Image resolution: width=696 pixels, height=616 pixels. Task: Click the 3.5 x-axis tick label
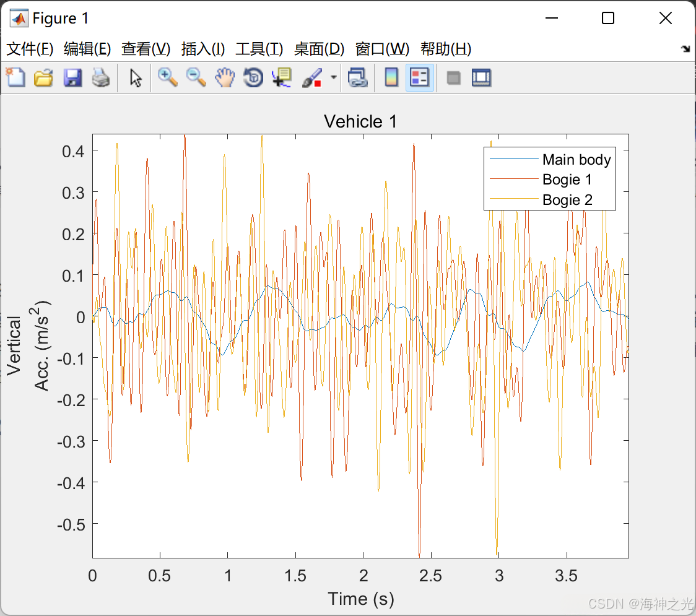click(567, 576)
